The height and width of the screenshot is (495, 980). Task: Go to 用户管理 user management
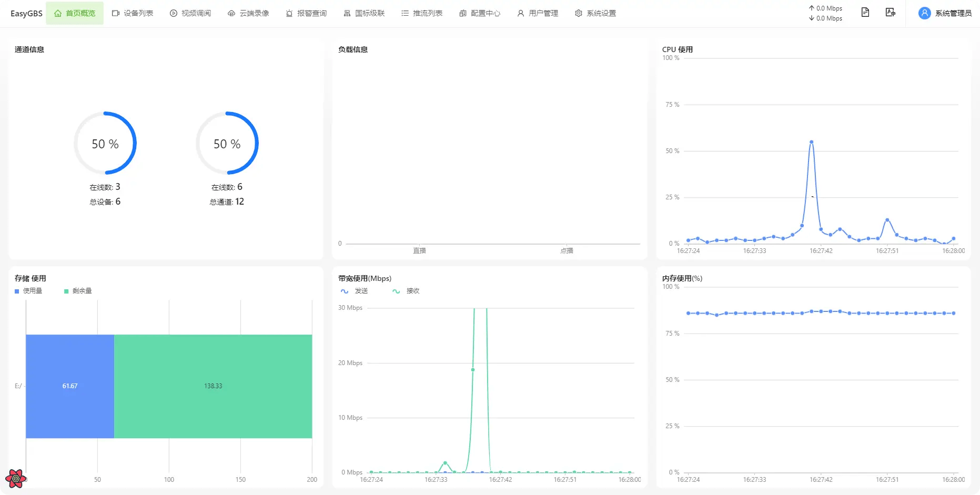(x=538, y=13)
